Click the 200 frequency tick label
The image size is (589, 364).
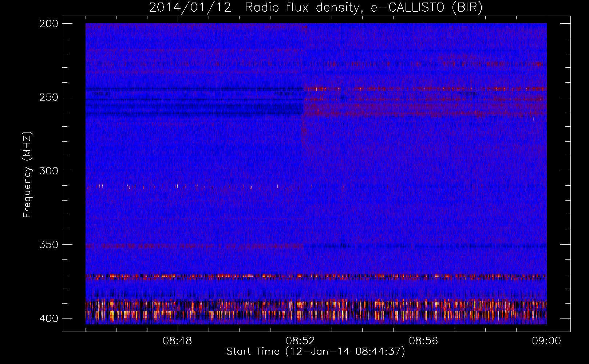coord(49,24)
